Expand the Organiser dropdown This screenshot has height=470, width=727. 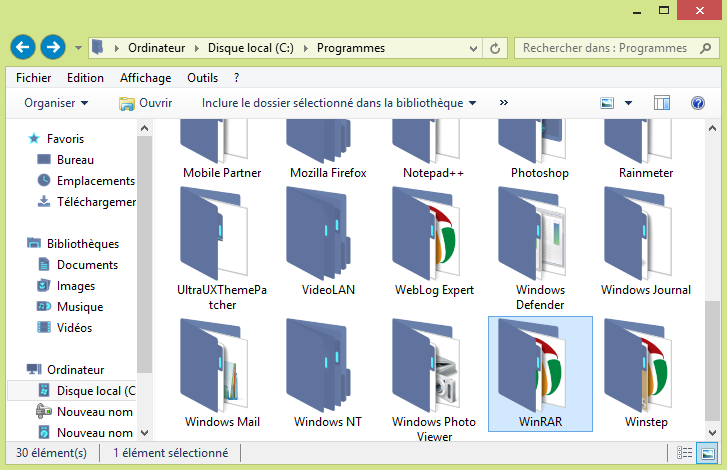pos(56,103)
